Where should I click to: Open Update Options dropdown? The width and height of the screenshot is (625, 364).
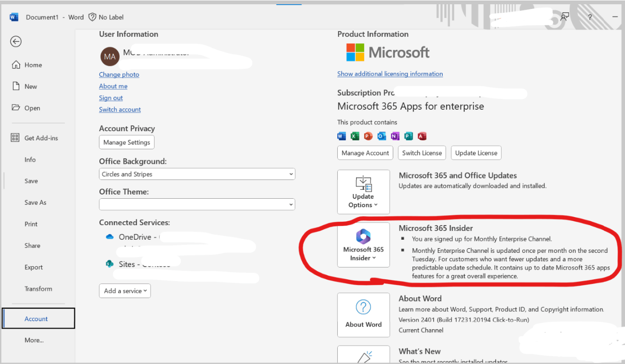tap(364, 192)
